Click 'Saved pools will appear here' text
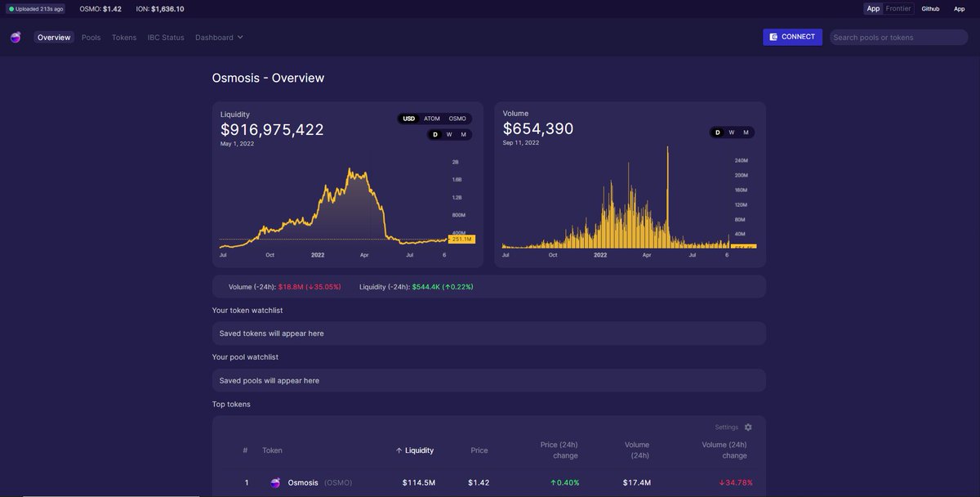Image resolution: width=980 pixels, height=497 pixels. coord(269,381)
